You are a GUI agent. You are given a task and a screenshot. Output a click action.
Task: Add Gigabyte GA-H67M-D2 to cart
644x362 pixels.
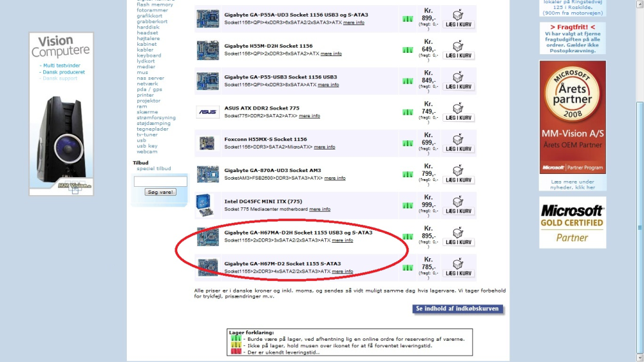(x=459, y=268)
